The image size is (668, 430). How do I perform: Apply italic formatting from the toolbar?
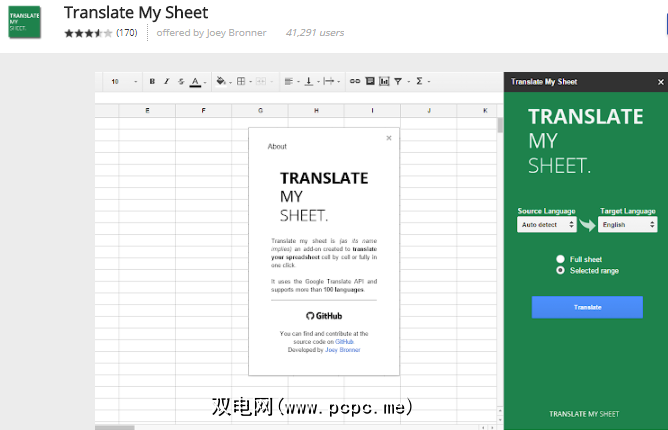pos(166,81)
